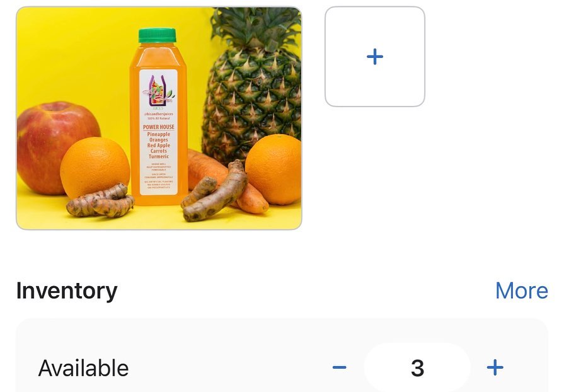Click the turmeric root beside the left orange
The width and height of the screenshot is (564, 392).
(x=100, y=202)
